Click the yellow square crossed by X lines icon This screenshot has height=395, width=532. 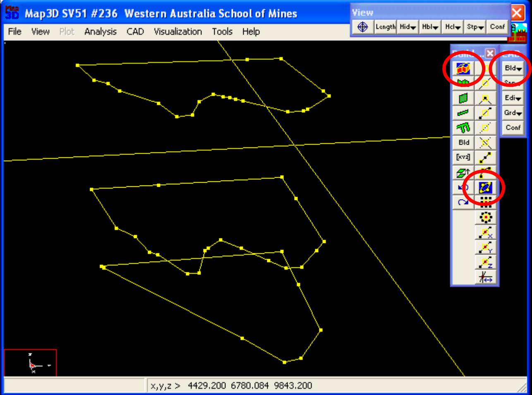(485, 143)
